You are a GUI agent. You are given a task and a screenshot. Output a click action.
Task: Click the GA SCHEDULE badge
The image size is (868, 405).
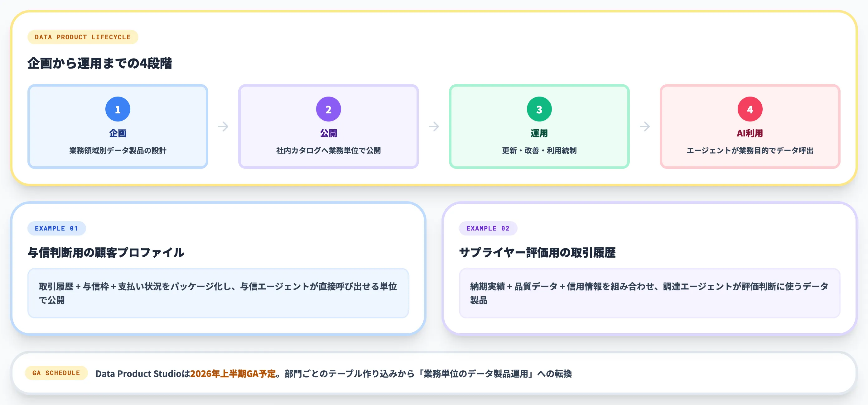pyautogui.click(x=56, y=373)
